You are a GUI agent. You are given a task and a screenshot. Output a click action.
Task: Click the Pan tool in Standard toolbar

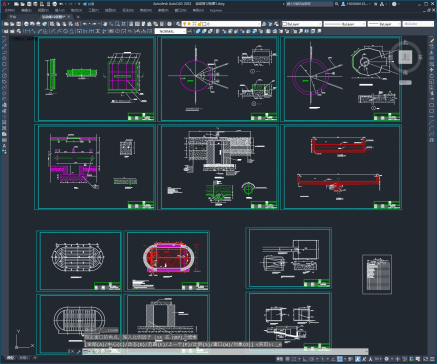[105, 24]
